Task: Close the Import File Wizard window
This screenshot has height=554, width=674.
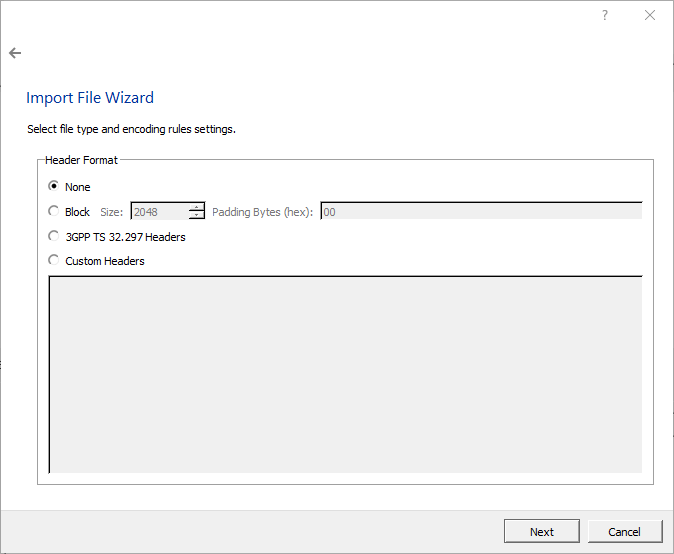Action: pos(650,15)
